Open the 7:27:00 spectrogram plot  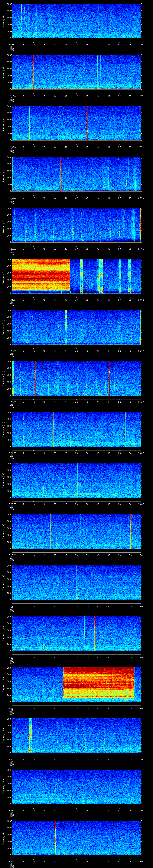[77, 583]
